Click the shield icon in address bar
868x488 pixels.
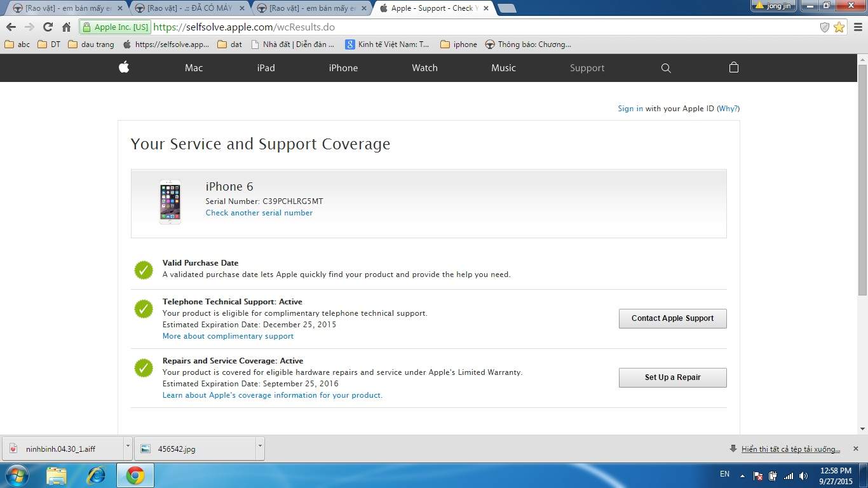point(825,27)
